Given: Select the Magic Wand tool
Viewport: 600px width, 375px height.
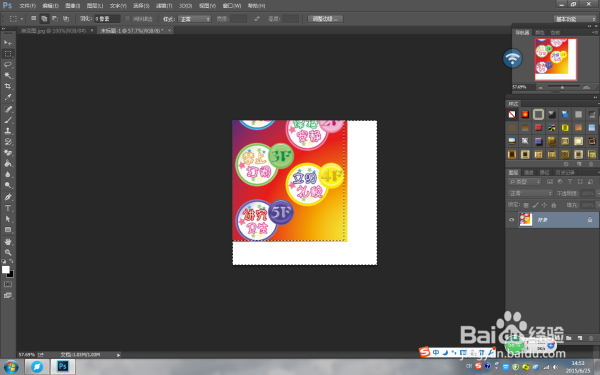Looking at the screenshot, I should point(8,75).
